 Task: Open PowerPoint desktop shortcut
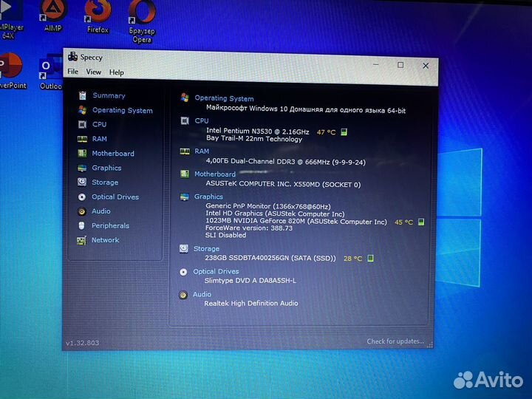click(x=12, y=71)
